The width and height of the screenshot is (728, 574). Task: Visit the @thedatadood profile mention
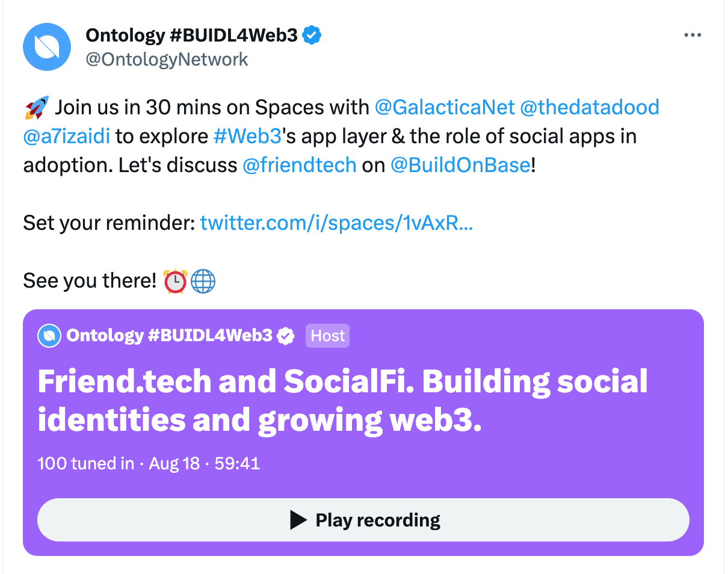click(x=589, y=107)
